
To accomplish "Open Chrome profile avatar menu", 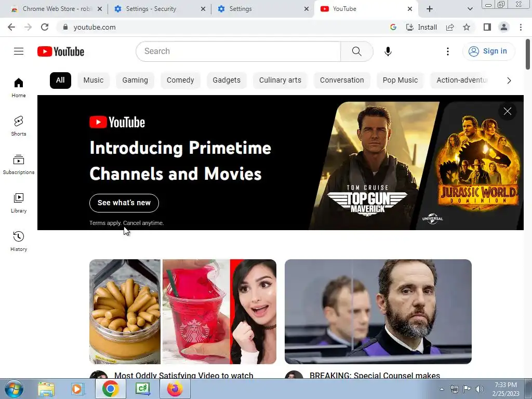I will point(504,27).
